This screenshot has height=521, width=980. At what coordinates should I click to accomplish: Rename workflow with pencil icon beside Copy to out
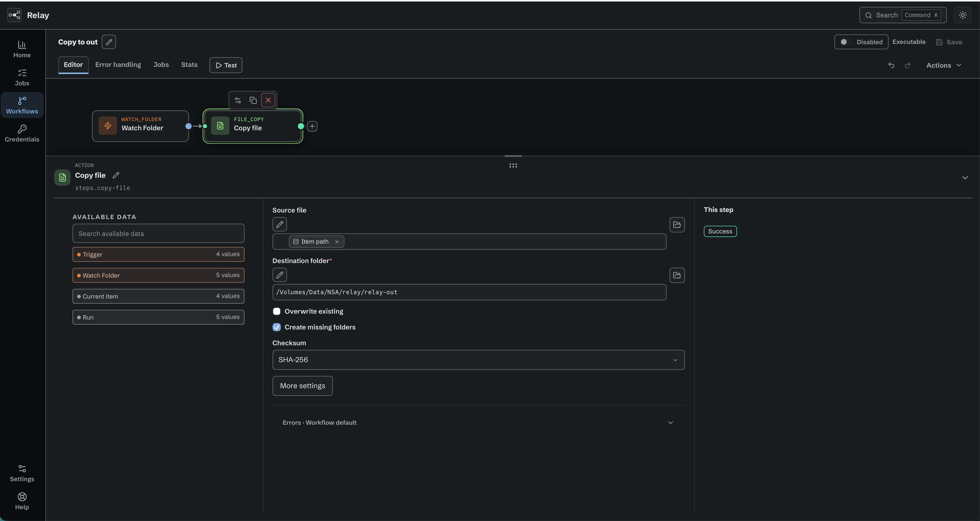(x=109, y=42)
